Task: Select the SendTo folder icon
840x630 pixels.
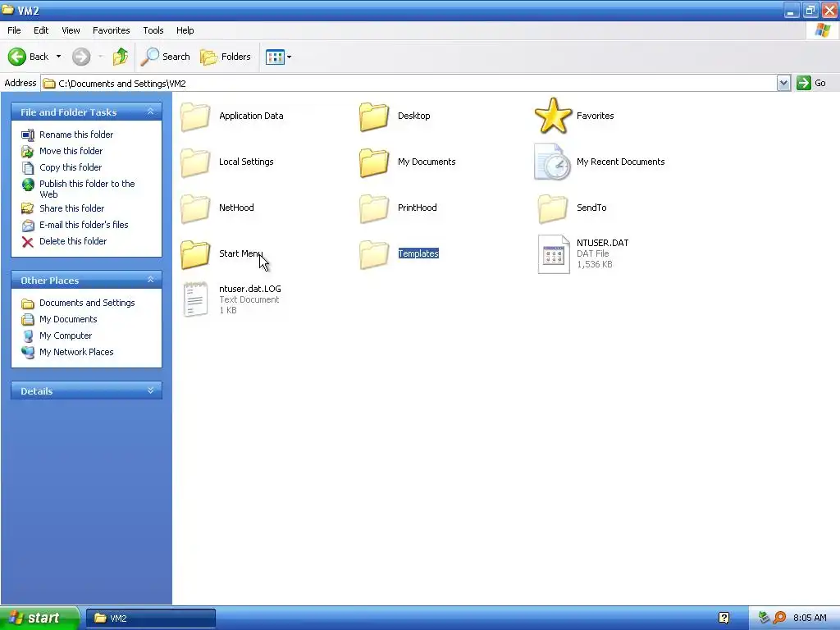Action: pyautogui.click(x=553, y=208)
